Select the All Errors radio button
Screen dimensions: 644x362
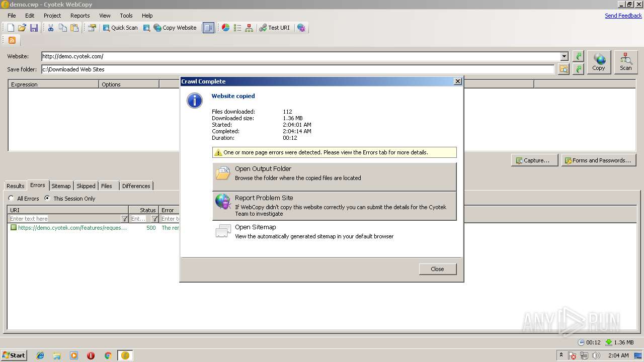click(x=11, y=199)
